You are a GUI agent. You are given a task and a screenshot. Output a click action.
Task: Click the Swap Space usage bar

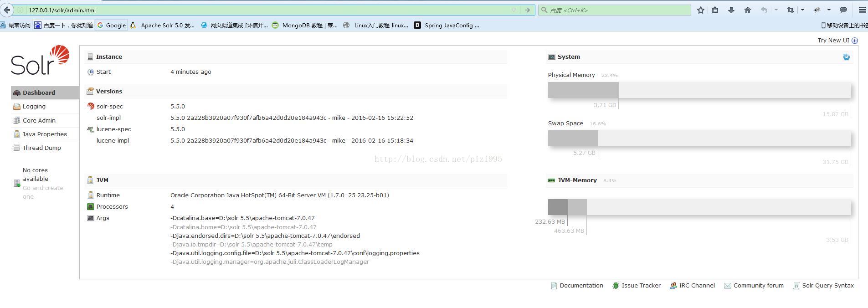699,138
